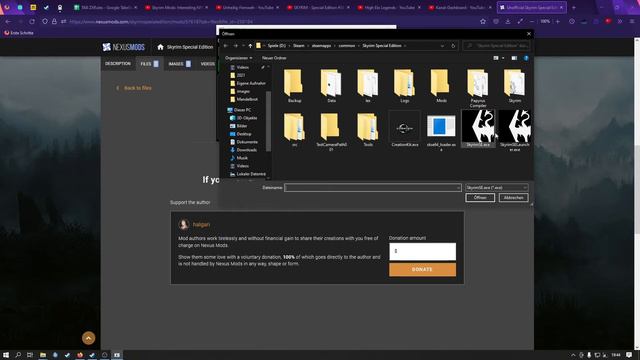Select the SkyrimSE.exe file
Image resolution: width=640 pixels, height=360 pixels.
pyautogui.click(x=478, y=128)
